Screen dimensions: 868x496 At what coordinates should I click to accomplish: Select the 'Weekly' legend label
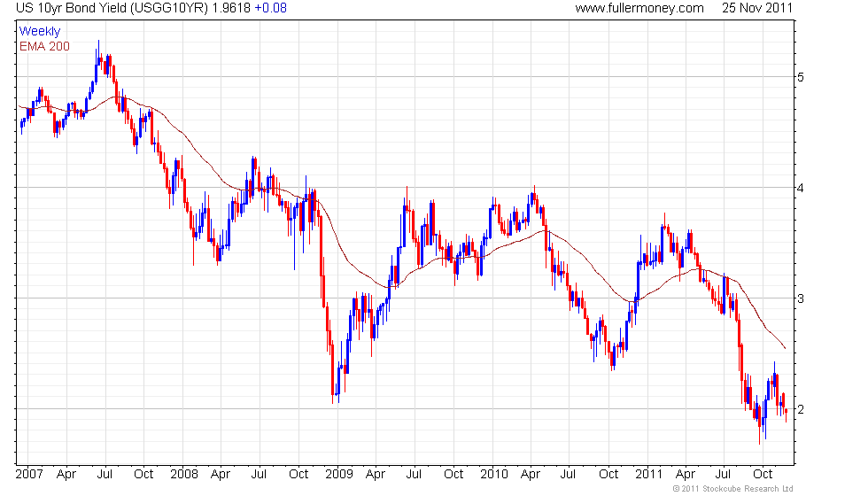click(40, 31)
